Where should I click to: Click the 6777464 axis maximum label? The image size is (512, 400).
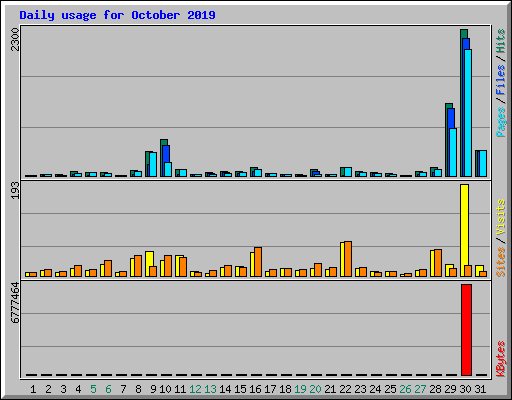pyautogui.click(x=15, y=303)
